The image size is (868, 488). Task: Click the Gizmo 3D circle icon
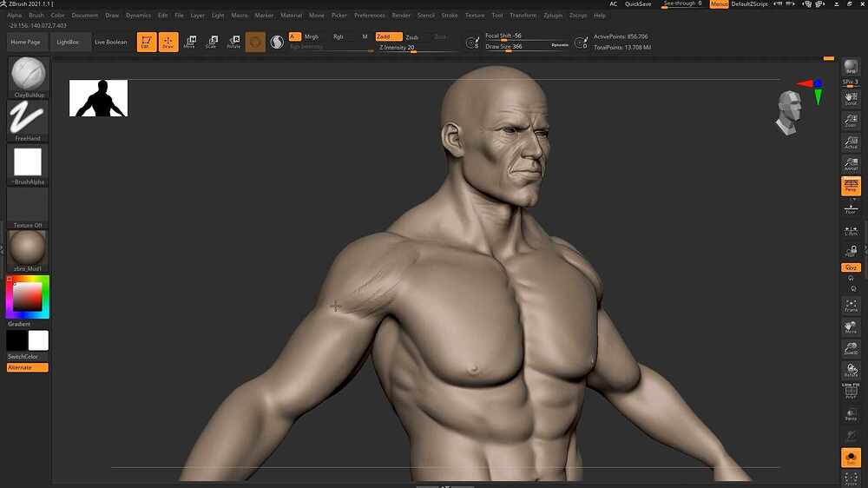(255, 42)
